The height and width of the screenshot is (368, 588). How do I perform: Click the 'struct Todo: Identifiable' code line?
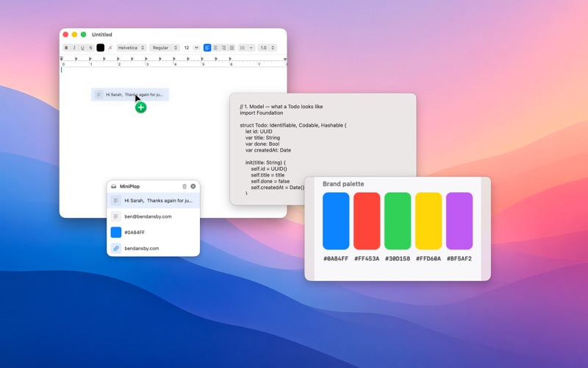[x=293, y=125]
